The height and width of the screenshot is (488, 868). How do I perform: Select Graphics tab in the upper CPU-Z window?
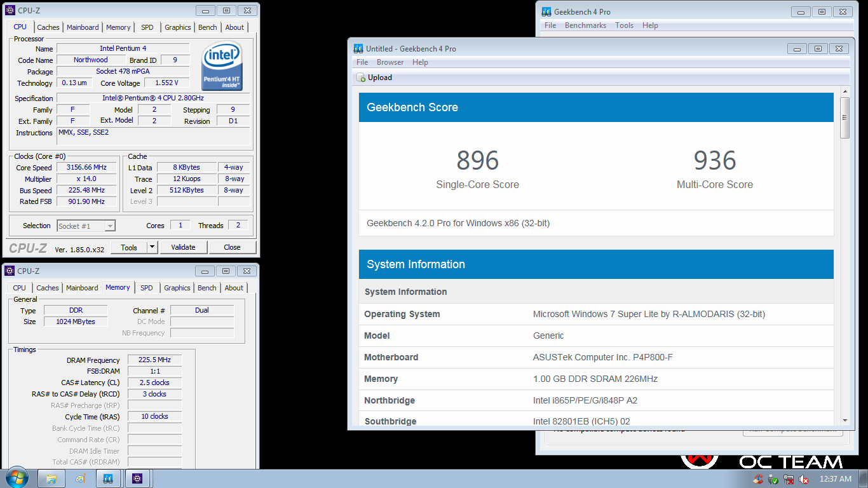click(178, 27)
